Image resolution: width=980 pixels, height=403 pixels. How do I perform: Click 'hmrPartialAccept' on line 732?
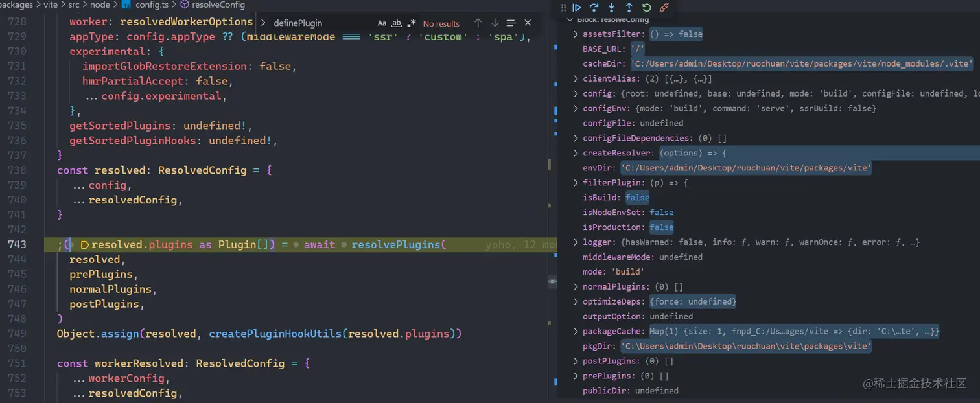(133, 81)
